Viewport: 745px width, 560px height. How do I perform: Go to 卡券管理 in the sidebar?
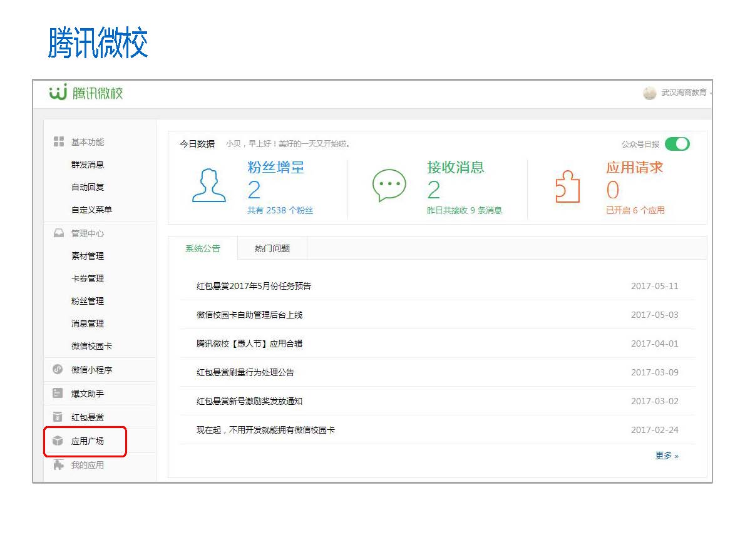point(88,278)
